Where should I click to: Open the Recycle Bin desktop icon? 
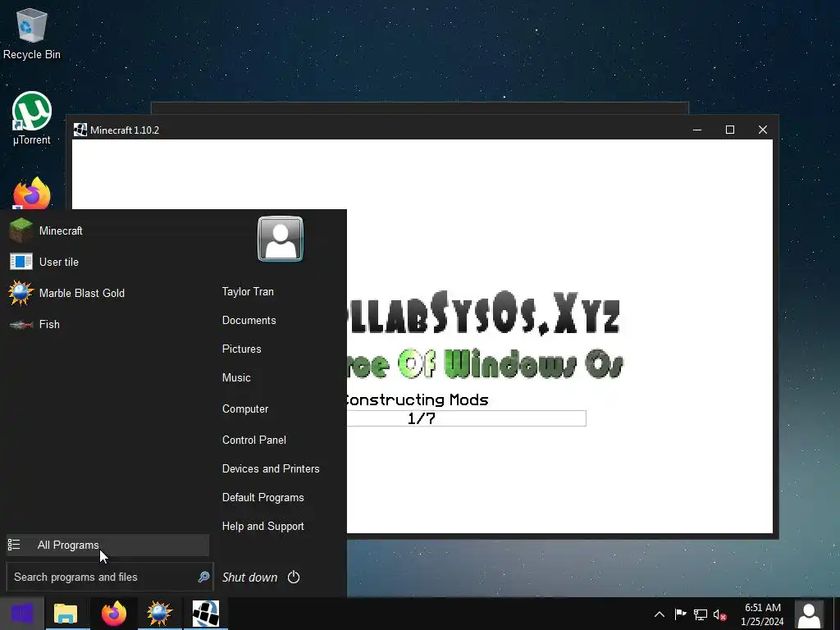click(x=32, y=33)
